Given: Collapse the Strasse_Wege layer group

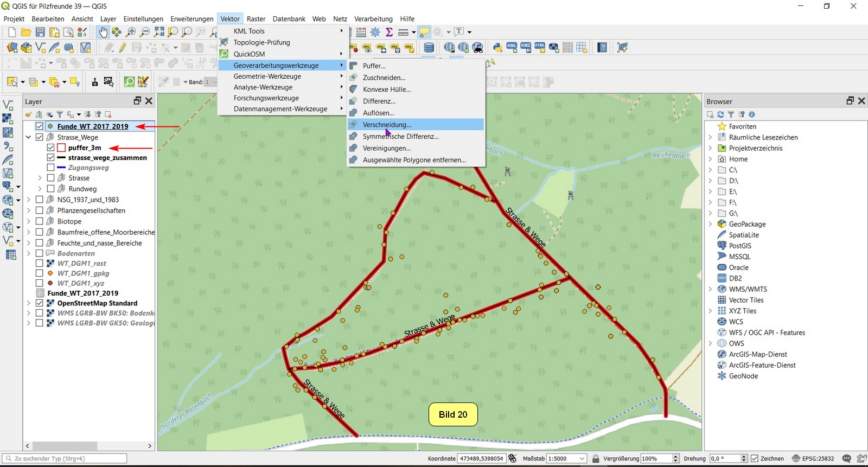Looking at the screenshot, I should coord(28,137).
